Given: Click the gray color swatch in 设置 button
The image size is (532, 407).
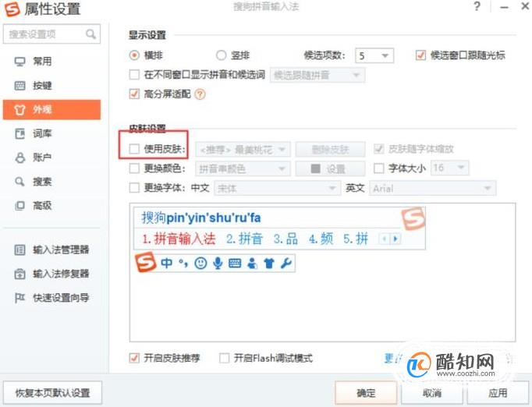Looking at the screenshot, I should (316, 168).
